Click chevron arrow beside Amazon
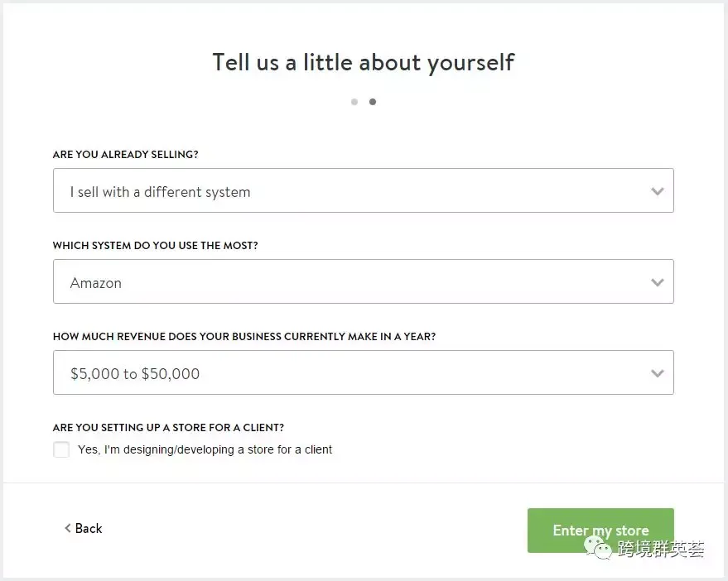728x581 pixels. [657, 282]
